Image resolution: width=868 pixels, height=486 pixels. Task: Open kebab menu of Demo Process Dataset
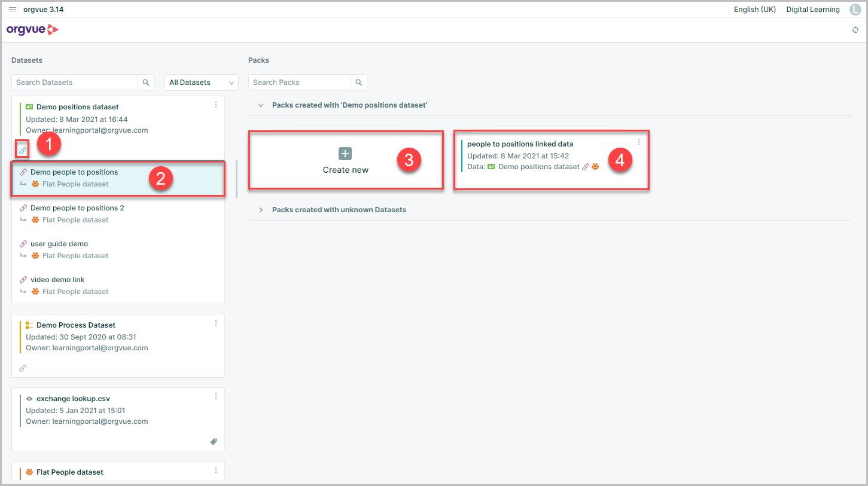(216, 323)
